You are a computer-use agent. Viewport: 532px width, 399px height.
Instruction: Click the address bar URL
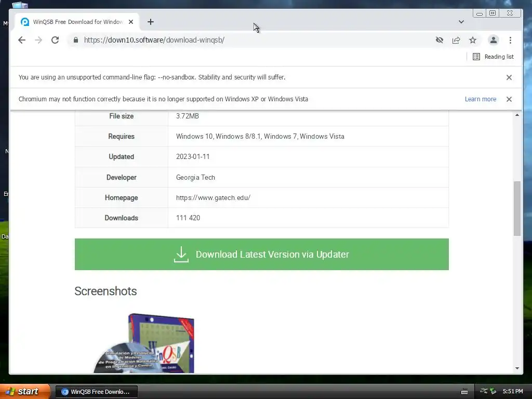tap(154, 40)
